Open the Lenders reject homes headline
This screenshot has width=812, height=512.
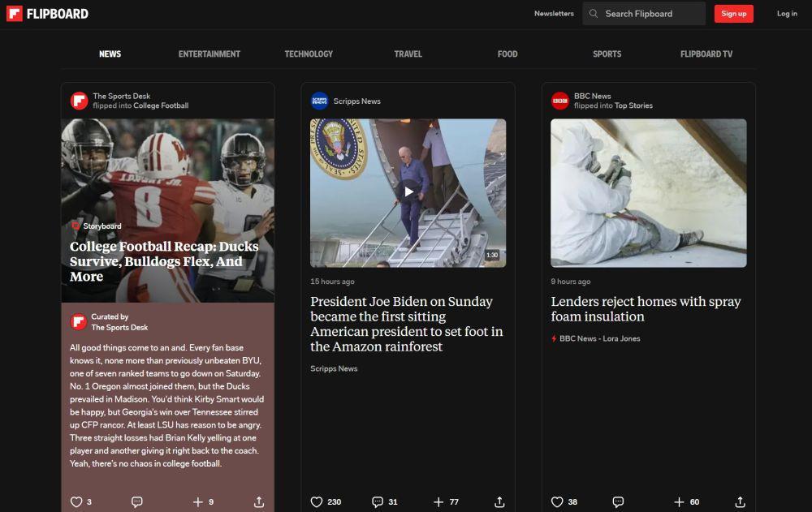(x=646, y=309)
